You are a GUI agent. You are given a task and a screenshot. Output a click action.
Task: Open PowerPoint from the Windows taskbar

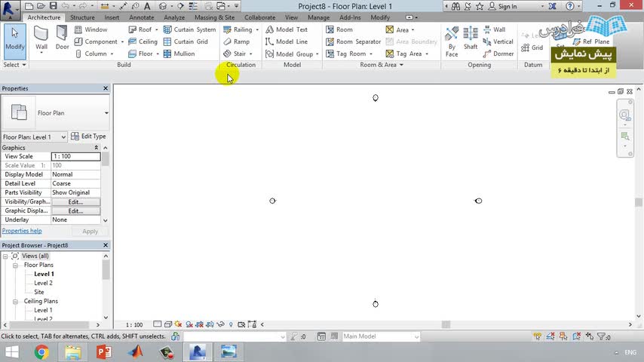pyautogui.click(x=104, y=352)
